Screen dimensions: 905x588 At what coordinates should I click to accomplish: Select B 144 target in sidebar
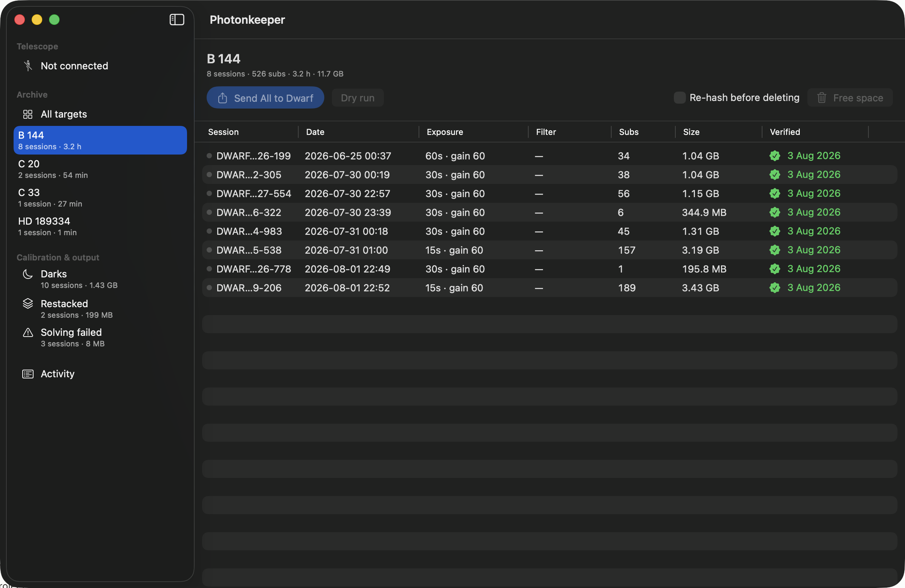pos(100,140)
